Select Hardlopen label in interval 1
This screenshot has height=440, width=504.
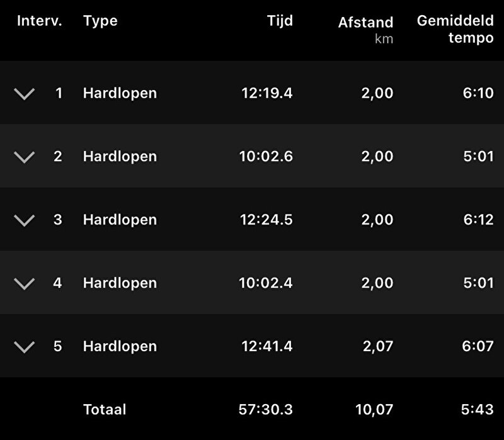pos(120,94)
